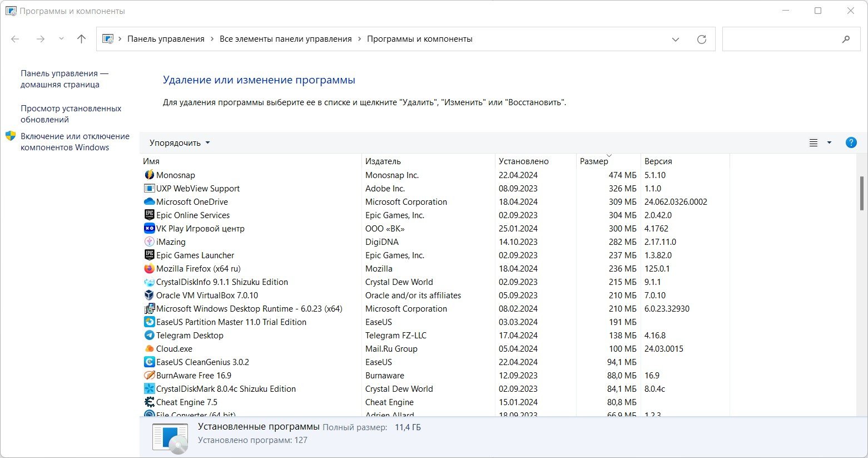Click the EaseUS CleanGenius icon
868x458 pixels.
click(x=149, y=362)
